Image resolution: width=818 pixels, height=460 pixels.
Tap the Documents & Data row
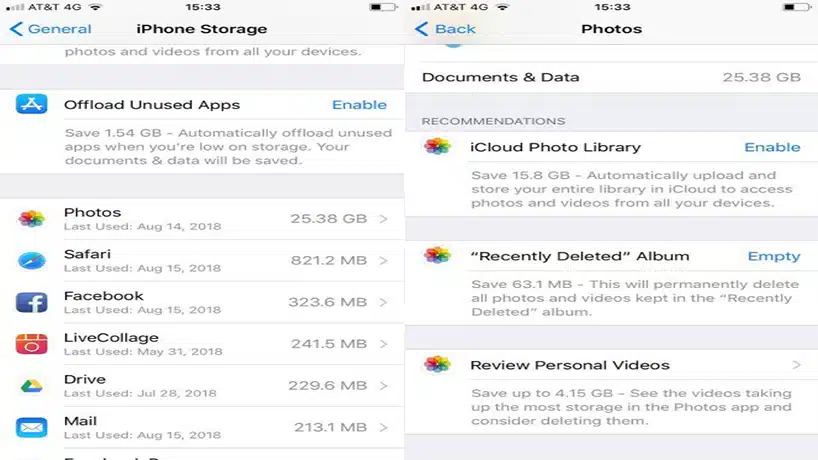click(x=611, y=77)
